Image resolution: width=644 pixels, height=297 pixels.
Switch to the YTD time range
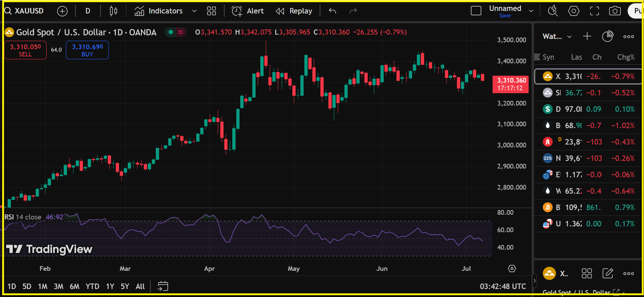tap(92, 286)
